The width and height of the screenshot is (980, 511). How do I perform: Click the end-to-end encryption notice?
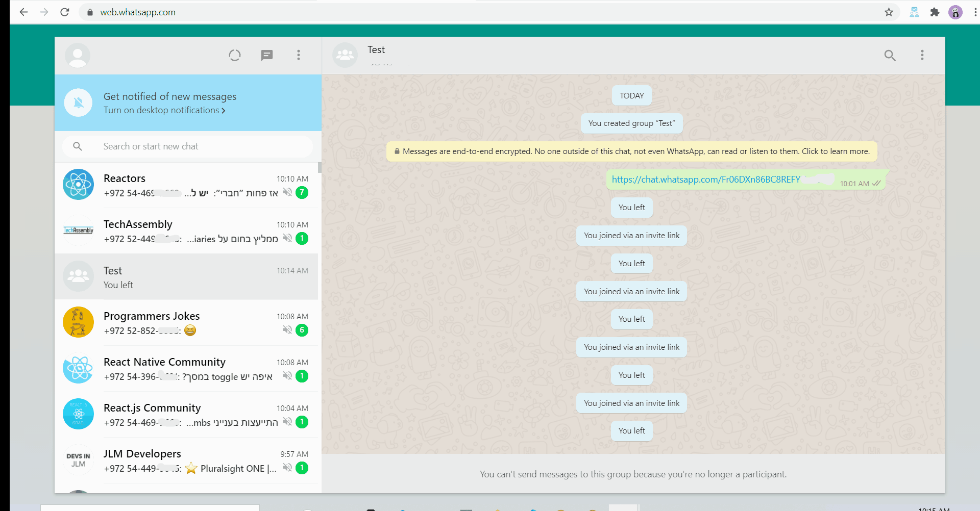632,151
